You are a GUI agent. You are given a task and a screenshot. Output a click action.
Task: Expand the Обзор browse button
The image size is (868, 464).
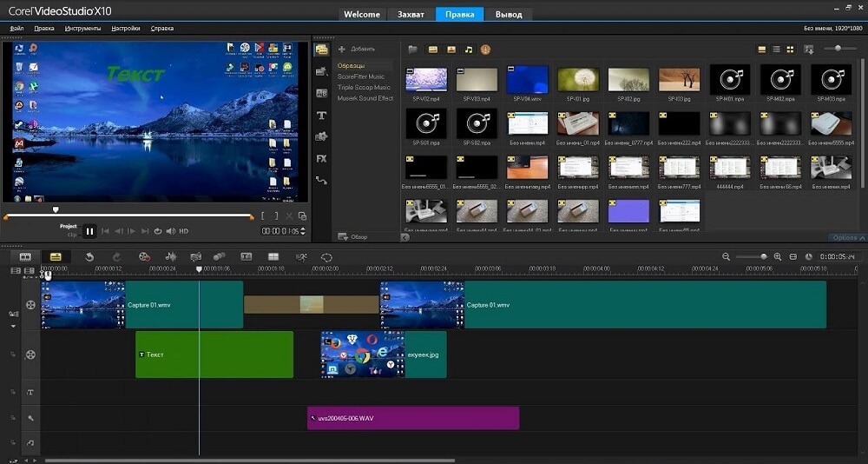click(354, 236)
